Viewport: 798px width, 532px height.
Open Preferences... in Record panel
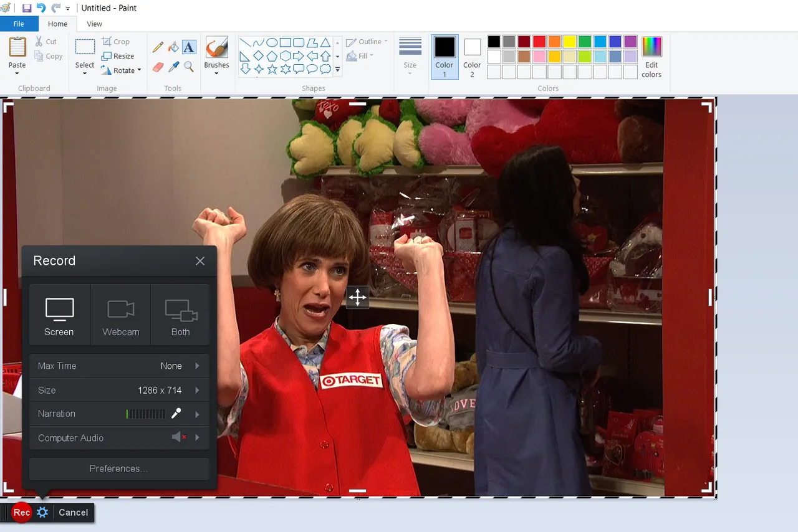pyautogui.click(x=119, y=468)
